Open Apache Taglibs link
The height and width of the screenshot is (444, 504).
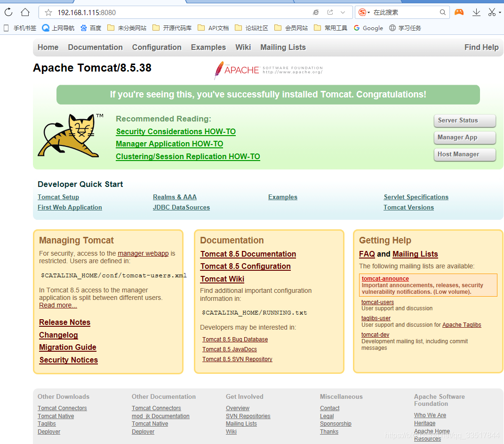[x=462, y=325]
